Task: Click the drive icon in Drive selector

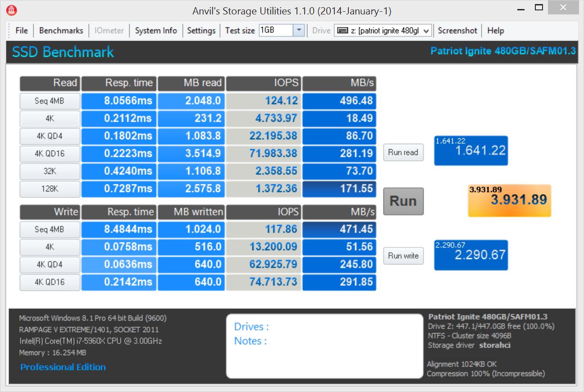Action: pyautogui.click(x=342, y=31)
